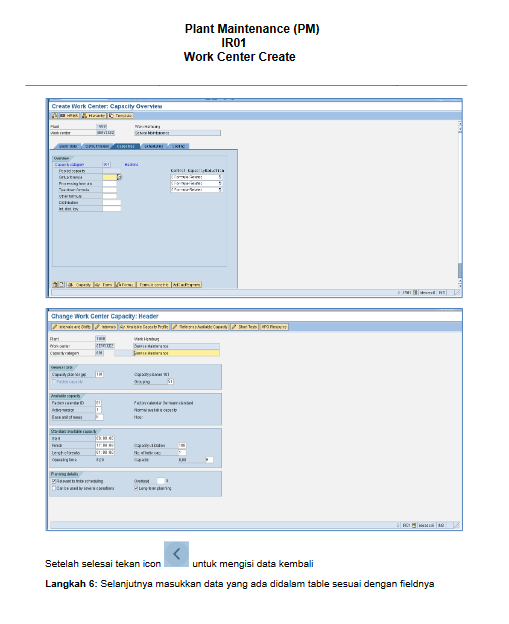509x624 pixels.
Task: Click the Capacity utilization field
Action: (182, 446)
